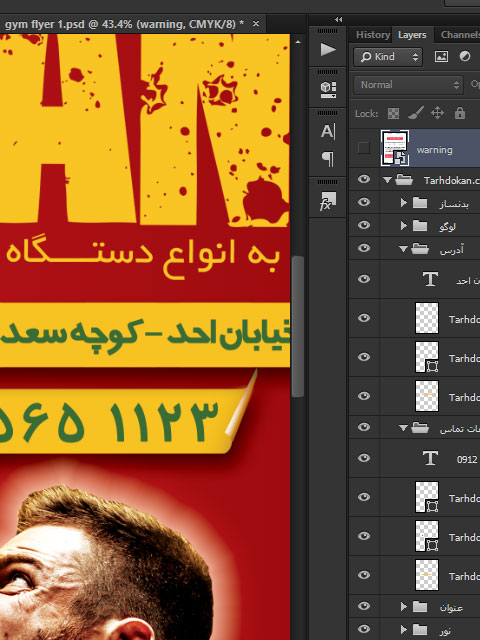This screenshot has height=640, width=480.
Task: Open the Styles fx panel icon
Action: point(328,201)
